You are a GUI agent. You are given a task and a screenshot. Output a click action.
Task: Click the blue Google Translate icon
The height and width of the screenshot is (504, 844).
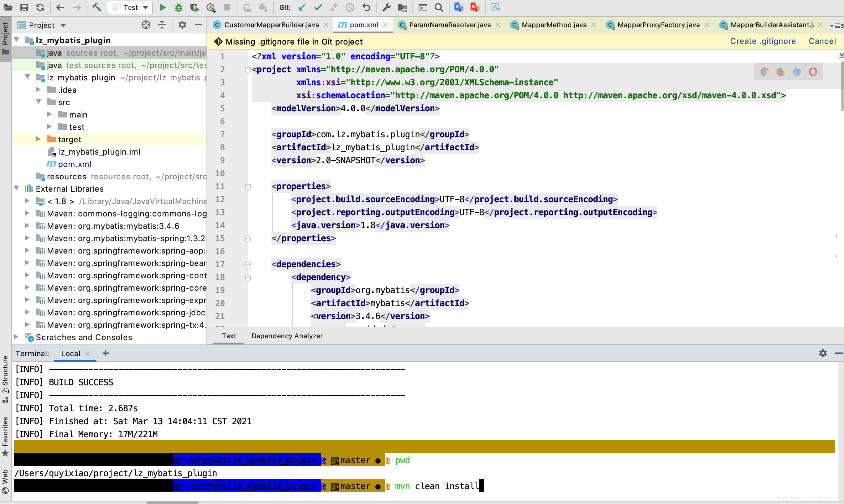459,7
